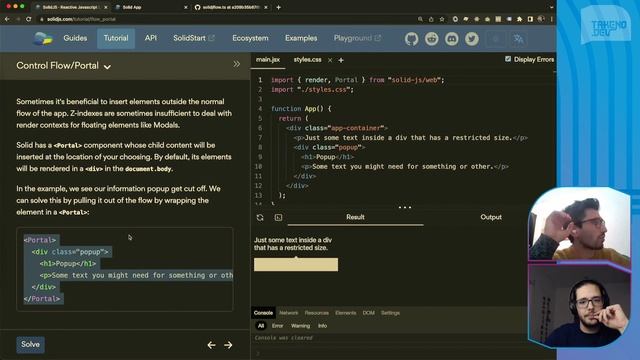640x360 pixels.
Task: Click the Portal code snippet block
Action: tap(125, 269)
